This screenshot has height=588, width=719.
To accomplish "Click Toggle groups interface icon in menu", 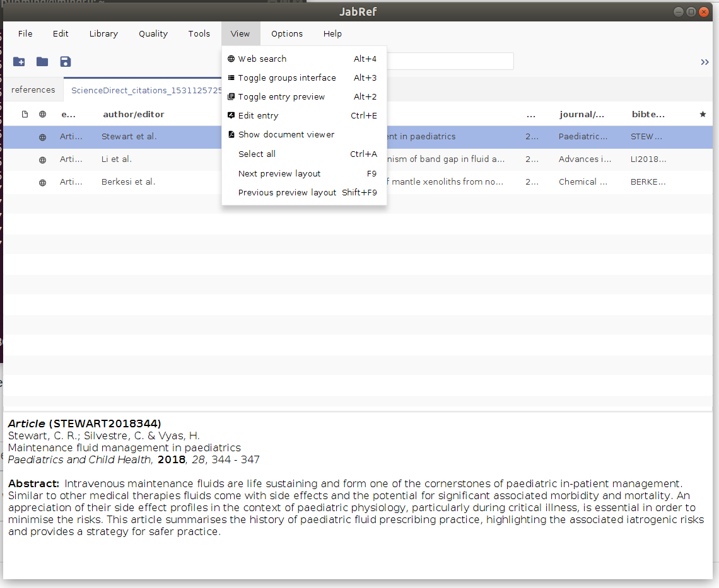I will (231, 78).
